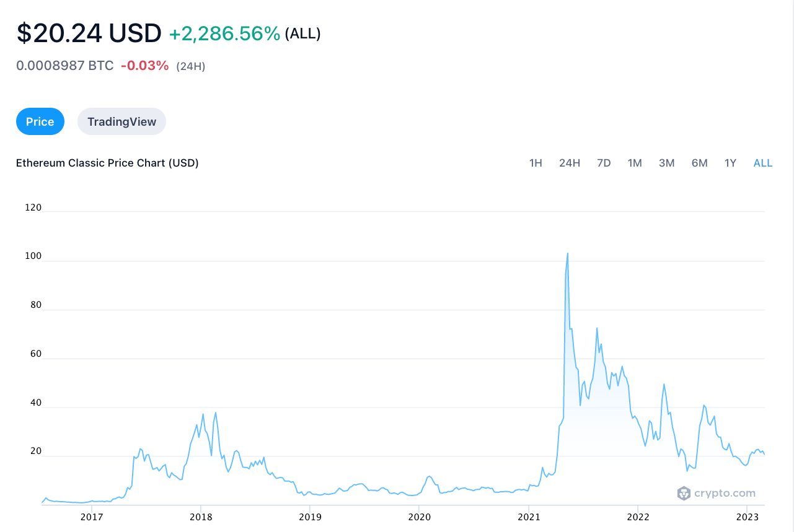Click the $20.24 USD price heading
Viewport: 794px width, 532px height.
(89, 33)
